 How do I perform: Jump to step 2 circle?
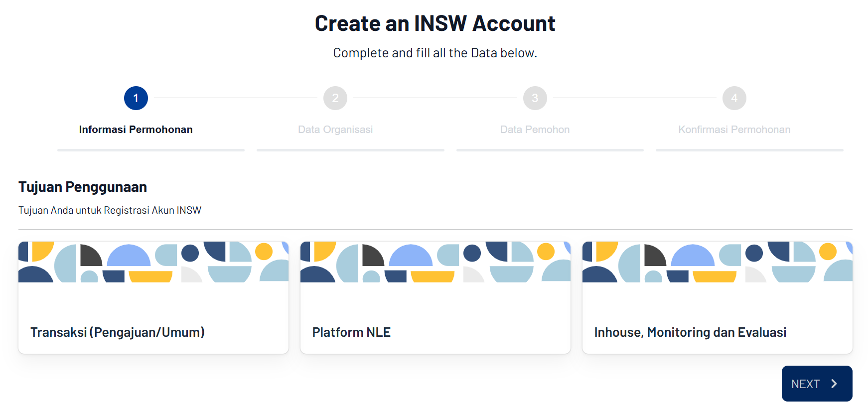pyautogui.click(x=335, y=98)
